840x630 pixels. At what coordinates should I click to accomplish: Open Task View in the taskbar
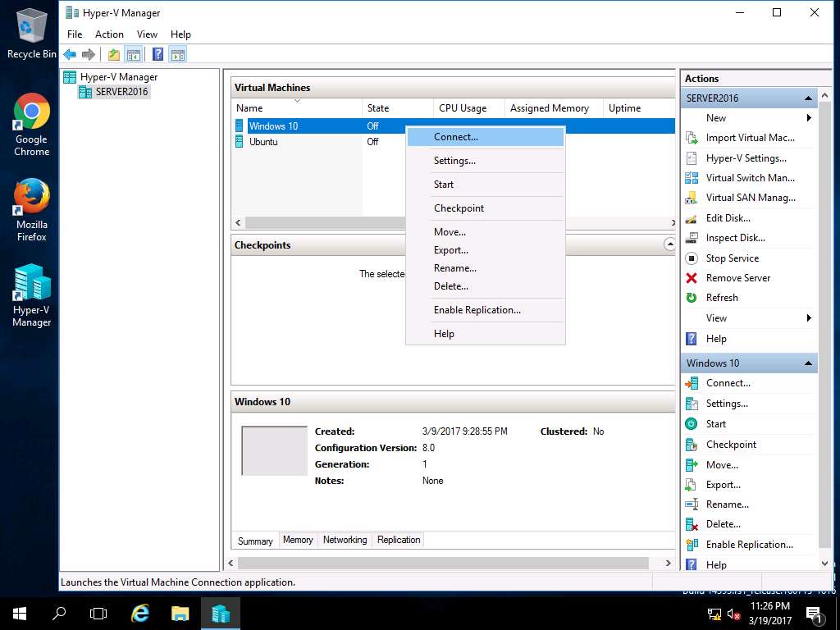coord(98,614)
